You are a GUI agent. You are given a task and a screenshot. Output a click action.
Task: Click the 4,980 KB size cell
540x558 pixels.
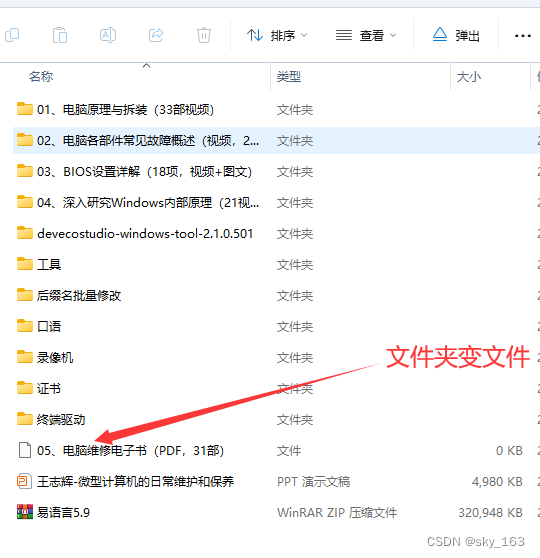point(497,481)
